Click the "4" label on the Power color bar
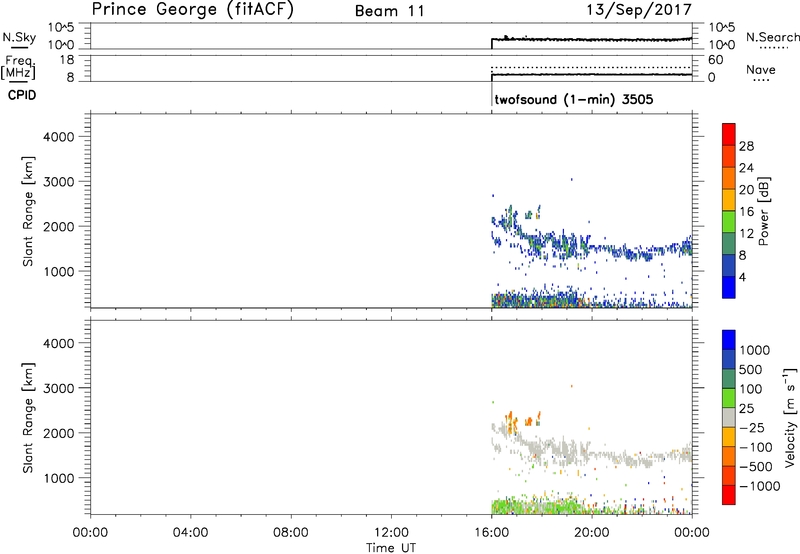 (x=742, y=277)
